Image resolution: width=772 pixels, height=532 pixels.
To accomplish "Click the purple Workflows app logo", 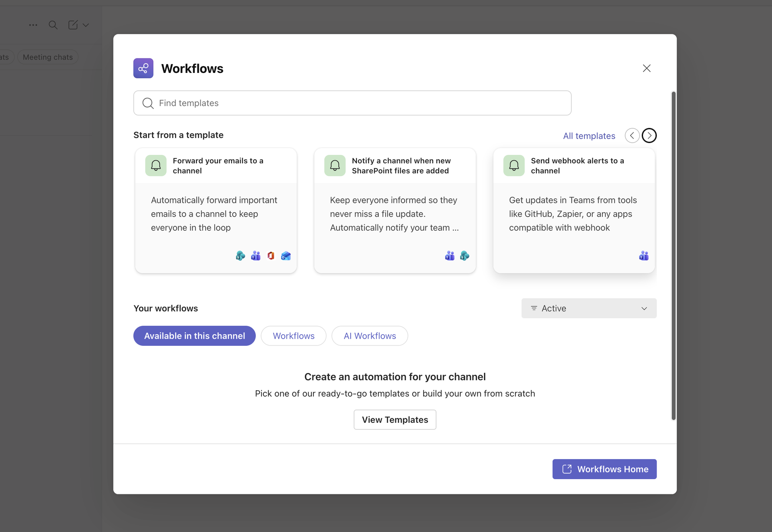I will pos(143,68).
